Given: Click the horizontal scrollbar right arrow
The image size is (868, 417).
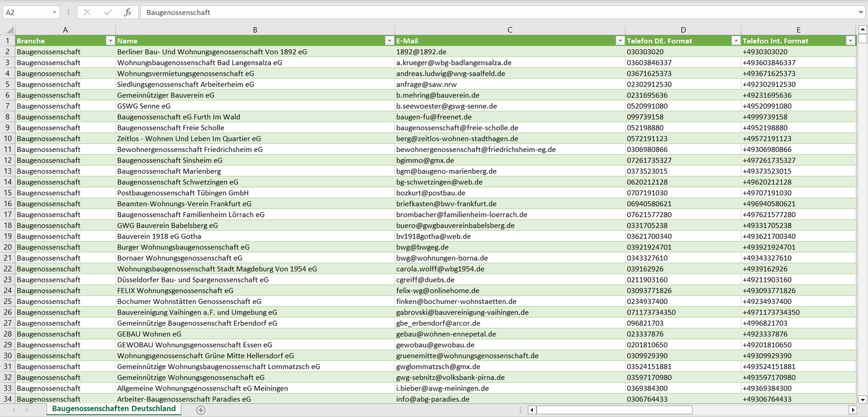Looking at the screenshot, I should (x=852, y=410).
